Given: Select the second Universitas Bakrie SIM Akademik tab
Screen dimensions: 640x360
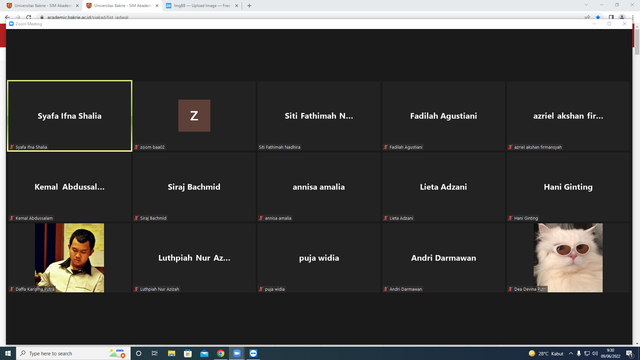Looking at the screenshot, I should click(122, 6).
